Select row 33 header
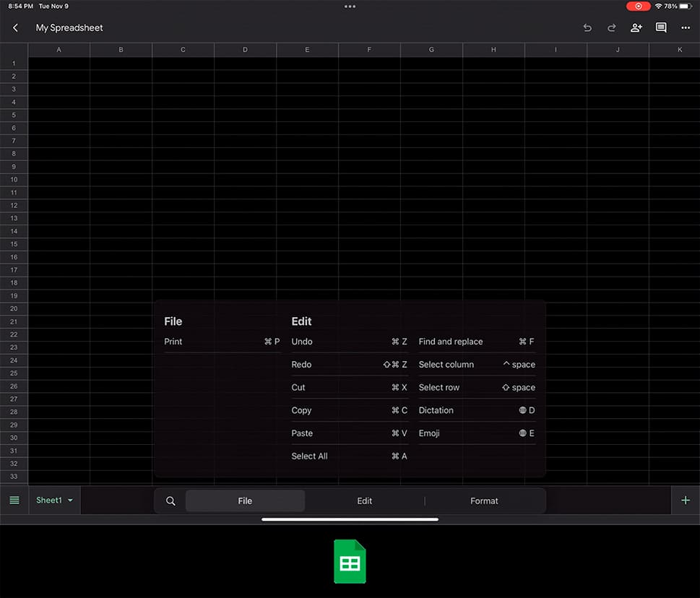 pyautogui.click(x=14, y=476)
